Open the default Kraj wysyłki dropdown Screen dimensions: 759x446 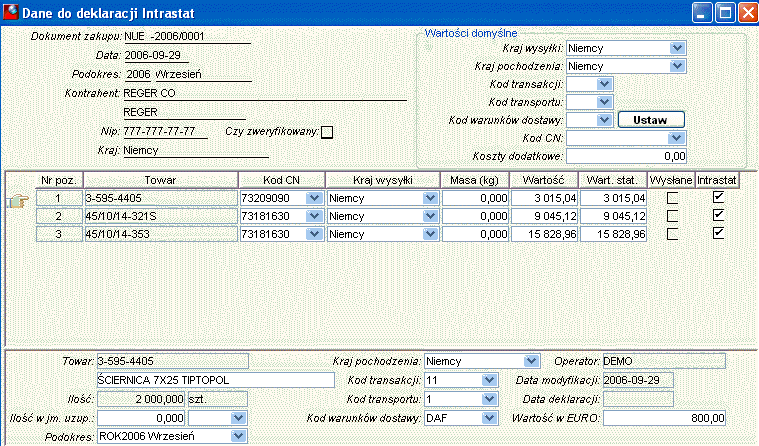(x=677, y=48)
